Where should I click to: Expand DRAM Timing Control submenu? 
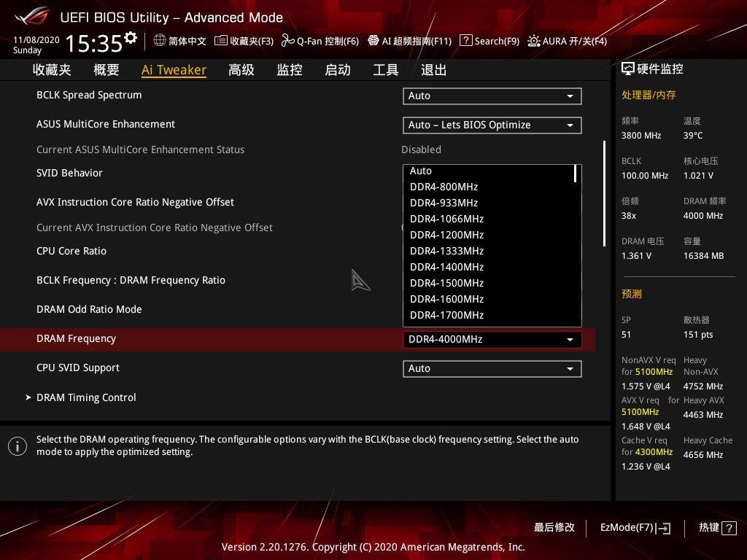[86, 397]
